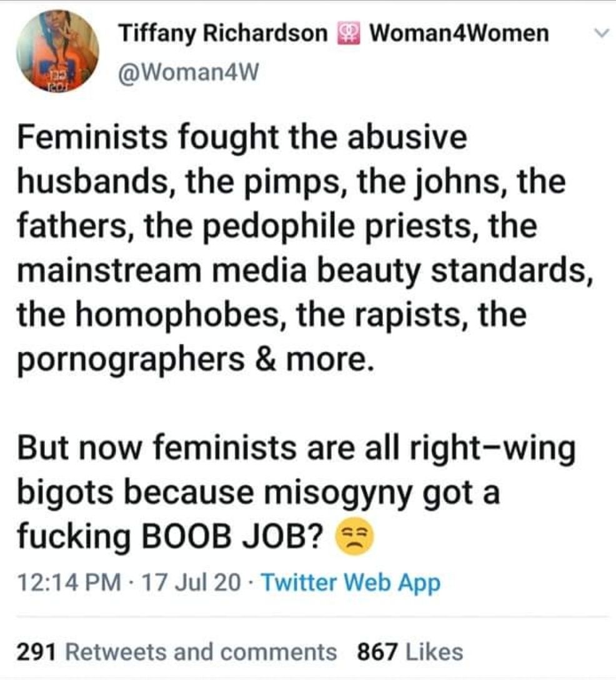Click the 12:14 PM timestamp

pyautogui.click(x=70, y=584)
